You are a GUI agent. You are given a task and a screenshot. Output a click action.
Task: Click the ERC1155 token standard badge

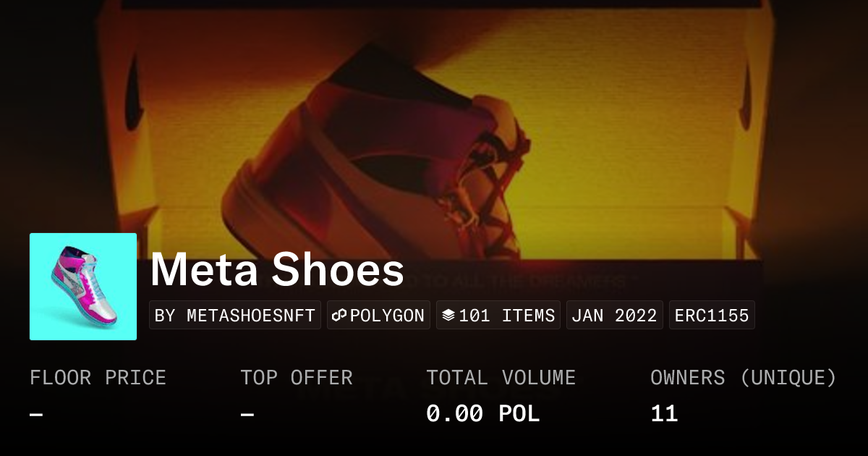click(712, 316)
